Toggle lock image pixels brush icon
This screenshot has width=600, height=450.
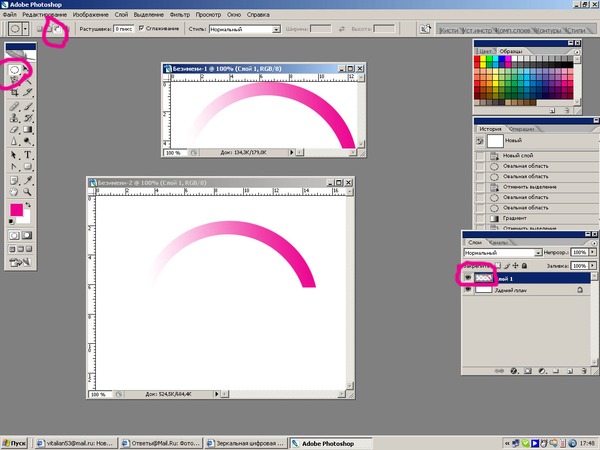coord(507,265)
